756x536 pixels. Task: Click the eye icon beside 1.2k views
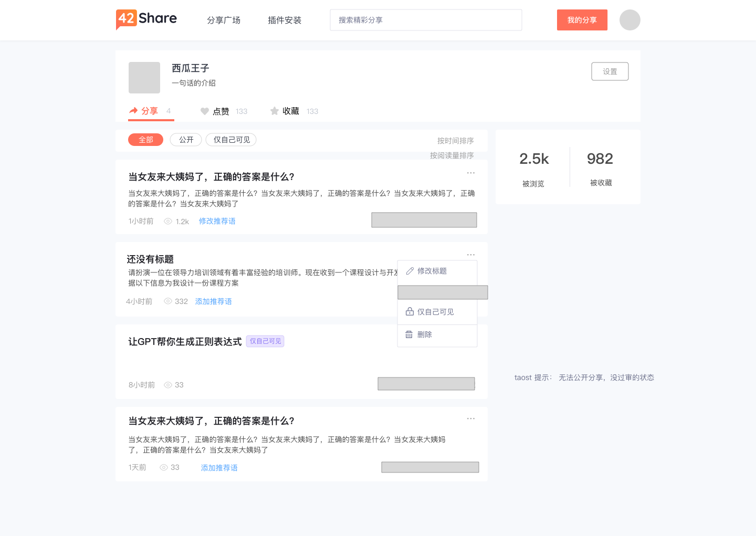click(168, 222)
